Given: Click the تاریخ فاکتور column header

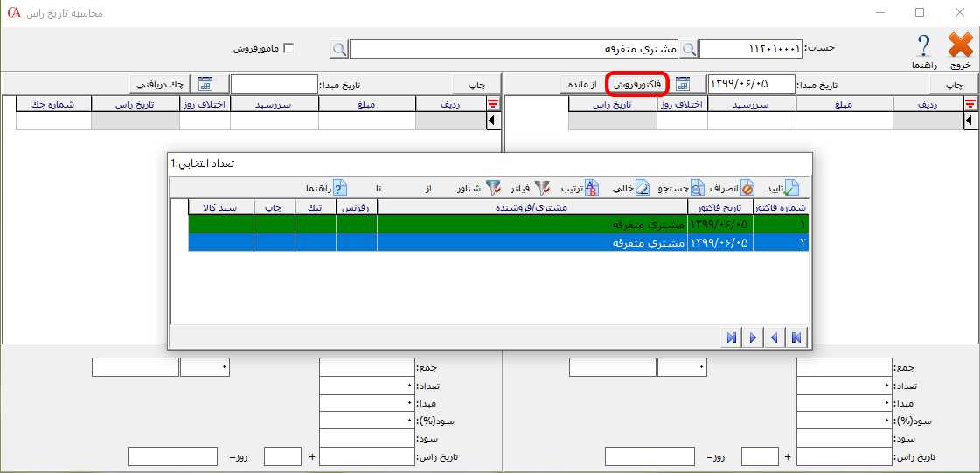Looking at the screenshot, I should click(x=720, y=207).
